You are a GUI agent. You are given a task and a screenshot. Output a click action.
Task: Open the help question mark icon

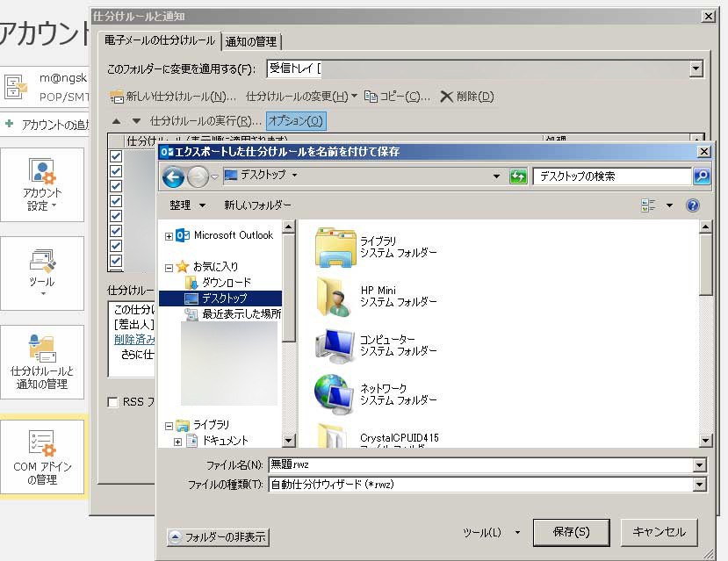693,205
